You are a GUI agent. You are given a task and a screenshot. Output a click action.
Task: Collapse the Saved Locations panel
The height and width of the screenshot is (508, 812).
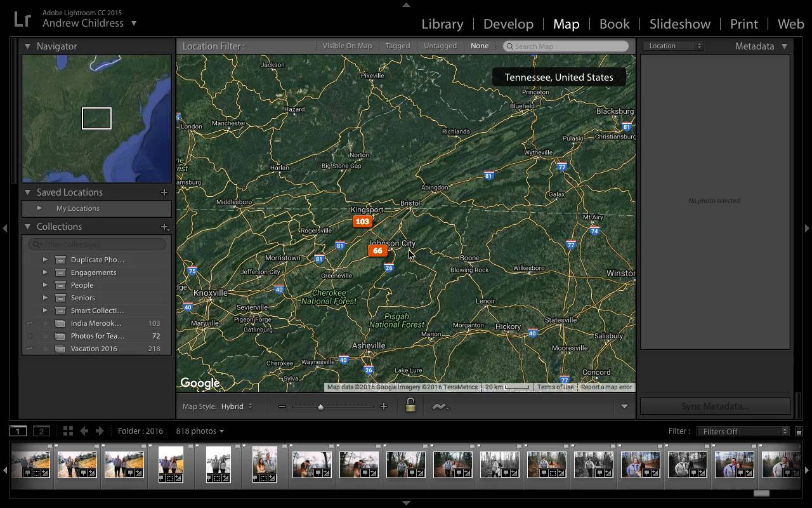point(28,192)
